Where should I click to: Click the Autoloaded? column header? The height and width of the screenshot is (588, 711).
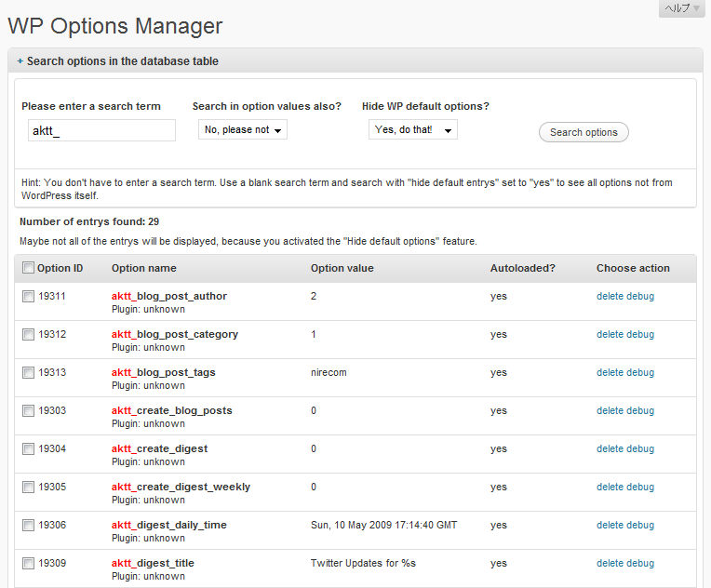[522, 268]
